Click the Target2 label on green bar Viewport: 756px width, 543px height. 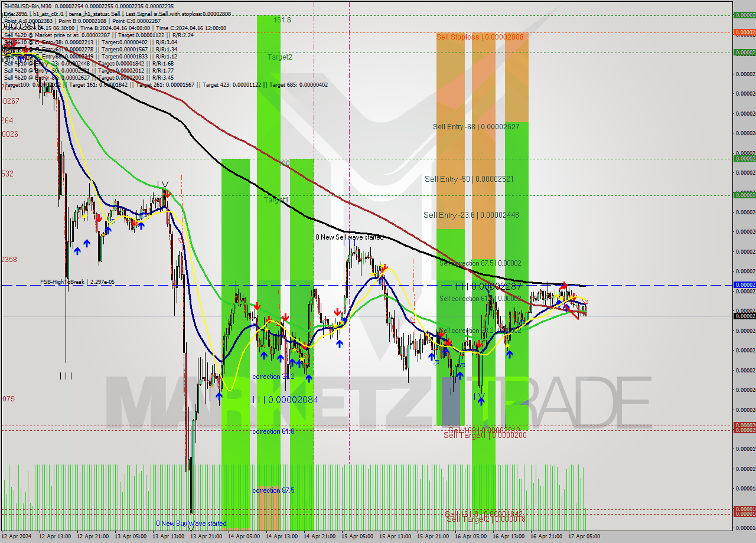coord(279,57)
